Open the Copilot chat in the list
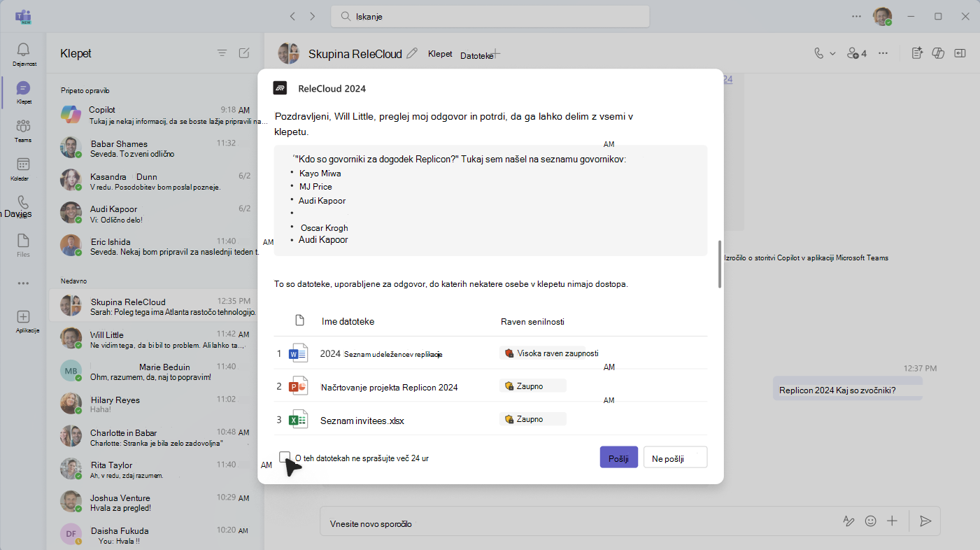Viewport: 980px width, 550px height. (155, 115)
